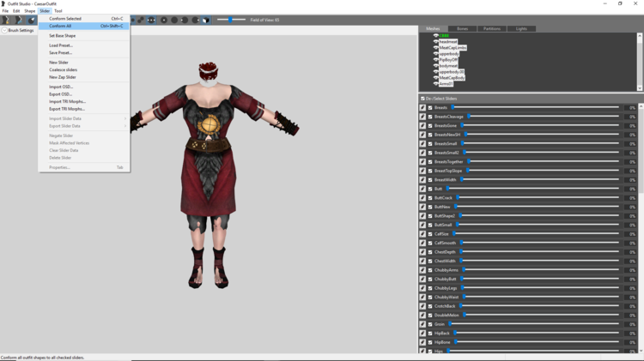Uncheck the CalfSmooth slider checkbox
644x361 pixels.
[x=430, y=243]
